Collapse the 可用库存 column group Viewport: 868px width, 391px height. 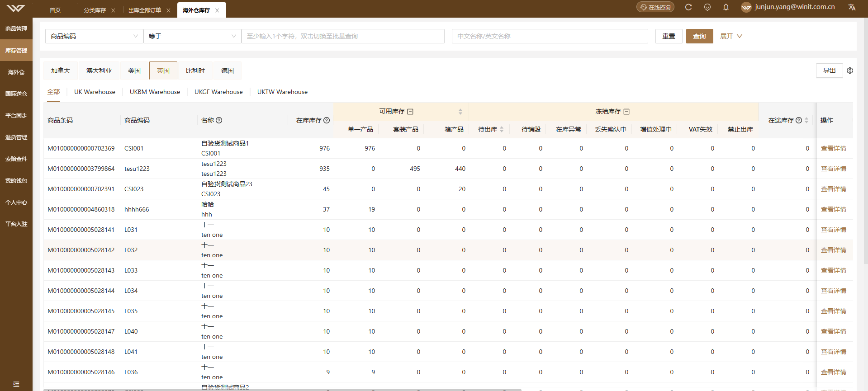pos(410,112)
